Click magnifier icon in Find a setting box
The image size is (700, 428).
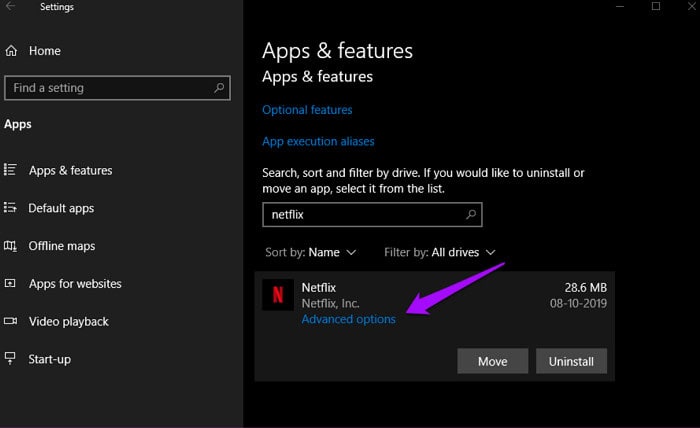click(219, 87)
